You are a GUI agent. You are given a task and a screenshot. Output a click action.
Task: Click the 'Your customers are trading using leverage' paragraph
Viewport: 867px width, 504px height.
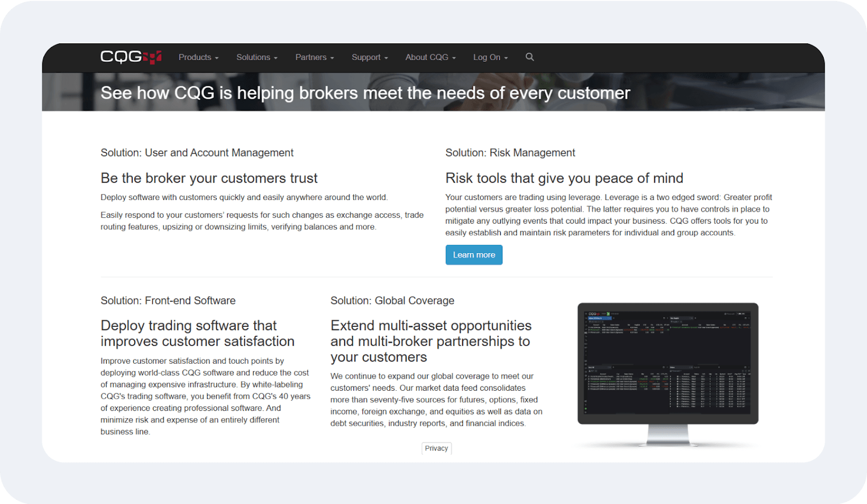(609, 215)
